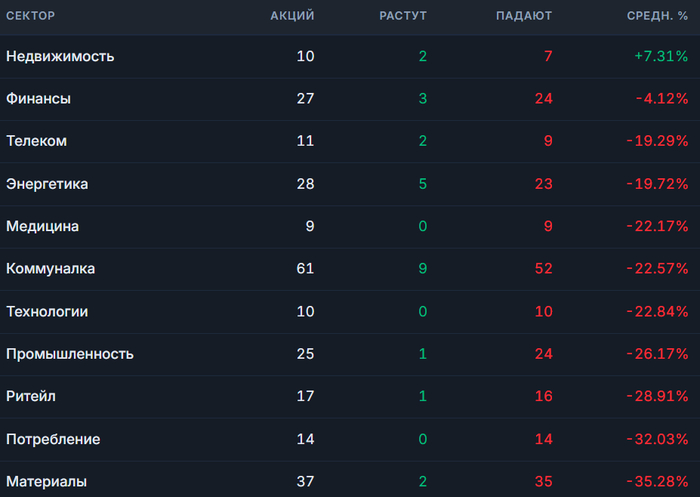This screenshot has height=497, width=700.
Task: Open the Энергетика sector name
Action: 47,184
